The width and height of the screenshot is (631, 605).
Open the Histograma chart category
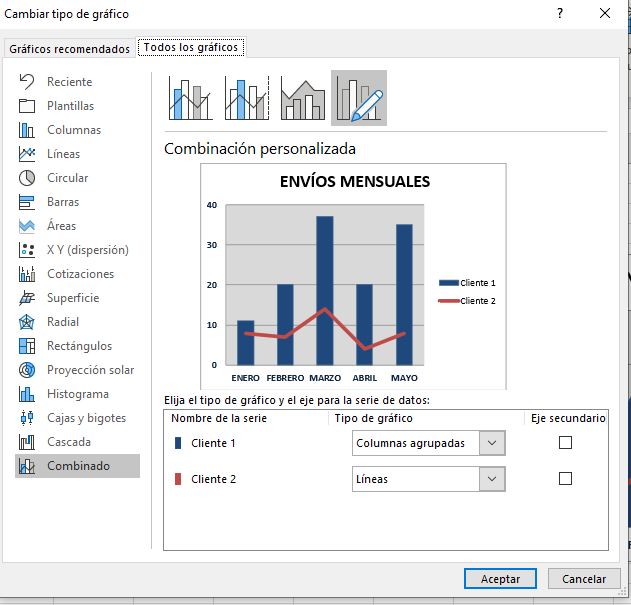pos(77,394)
